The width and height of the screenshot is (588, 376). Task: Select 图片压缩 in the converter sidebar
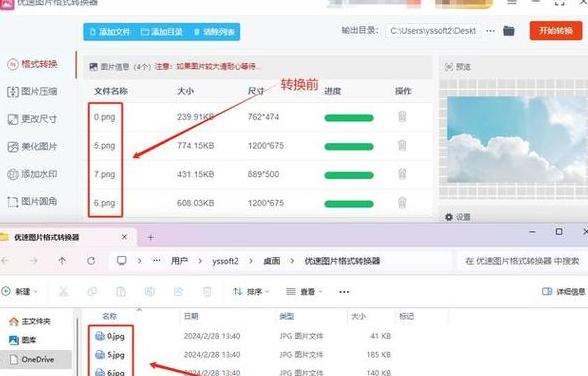click(33, 91)
